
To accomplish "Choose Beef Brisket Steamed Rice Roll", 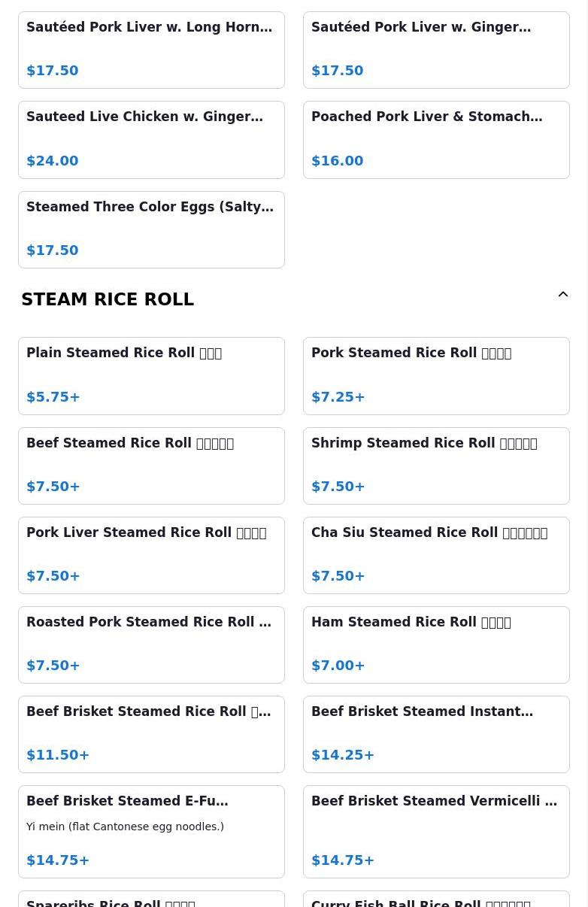I will 151,733.
